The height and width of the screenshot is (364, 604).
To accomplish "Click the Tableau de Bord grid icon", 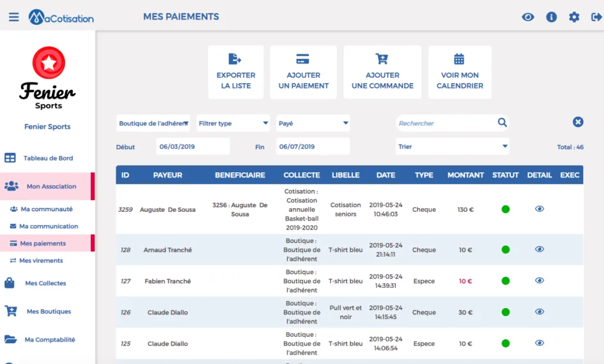I will click(x=10, y=158).
